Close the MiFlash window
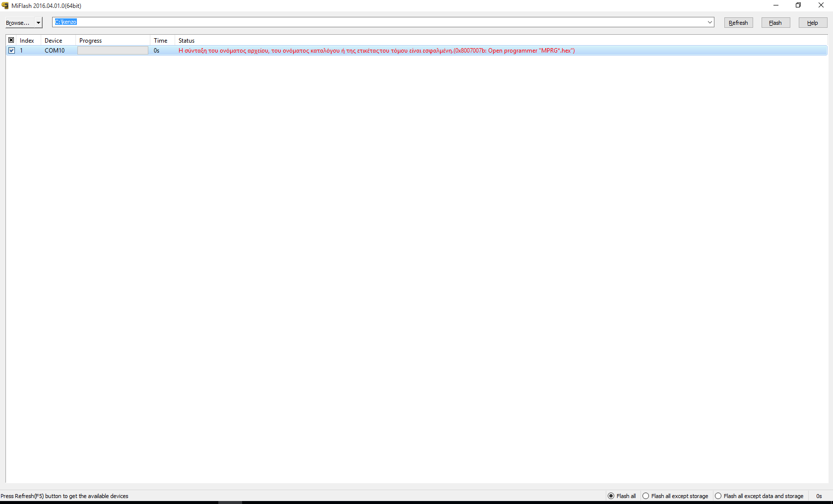This screenshot has height=504, width=833. 821,5
